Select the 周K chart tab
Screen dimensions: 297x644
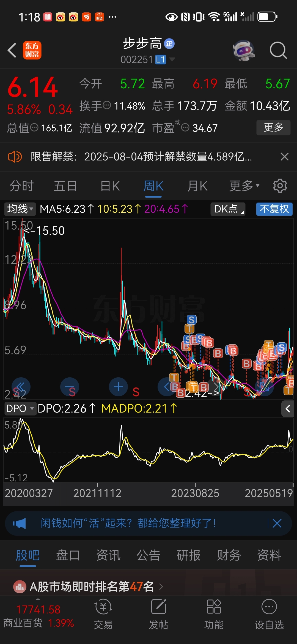click(153, 186)
